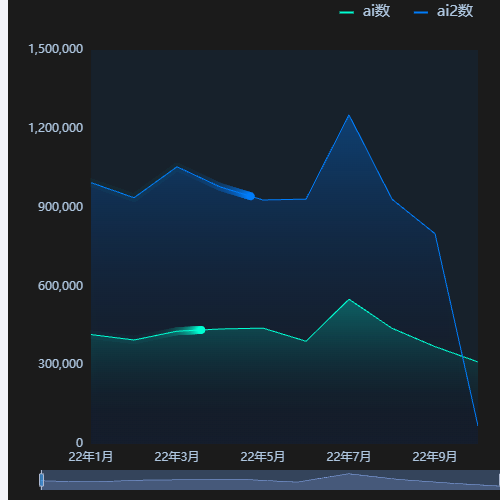Click the 22年9月 x-axis label
Image resolution: width=500 pixels, height=500 pixels.
[435, 456]
